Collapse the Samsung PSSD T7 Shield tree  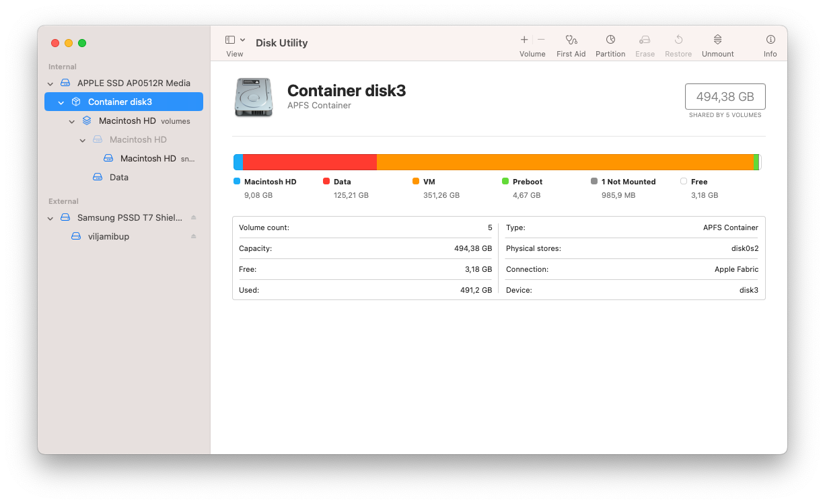50,219
